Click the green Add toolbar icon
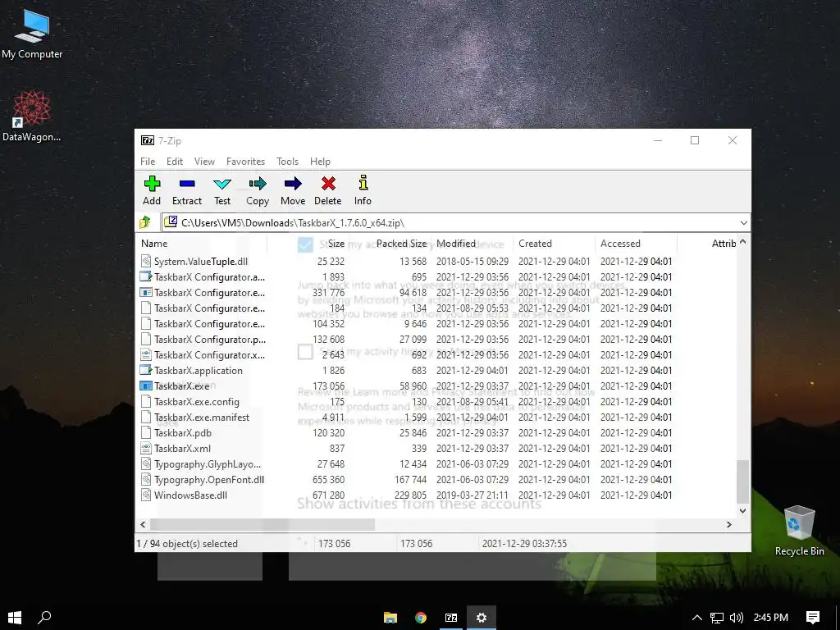This screenshot has height=630, width=840. coord(152,184)
